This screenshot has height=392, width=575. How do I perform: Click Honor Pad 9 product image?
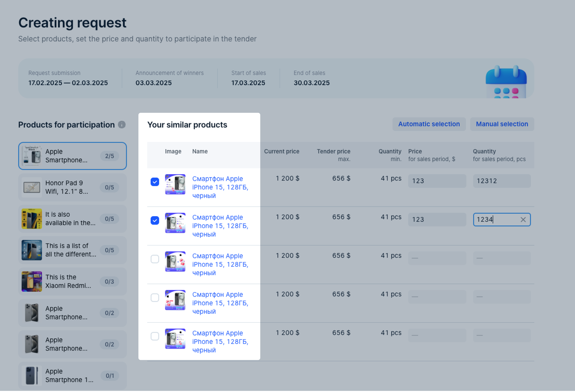(32, 187)
